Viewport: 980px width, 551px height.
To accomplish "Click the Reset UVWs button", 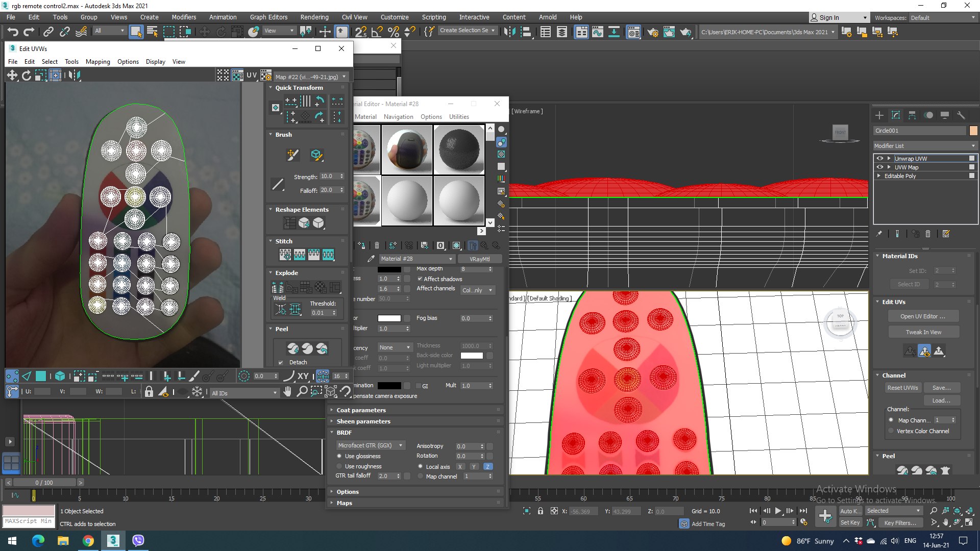I will [x=902, y=388].
